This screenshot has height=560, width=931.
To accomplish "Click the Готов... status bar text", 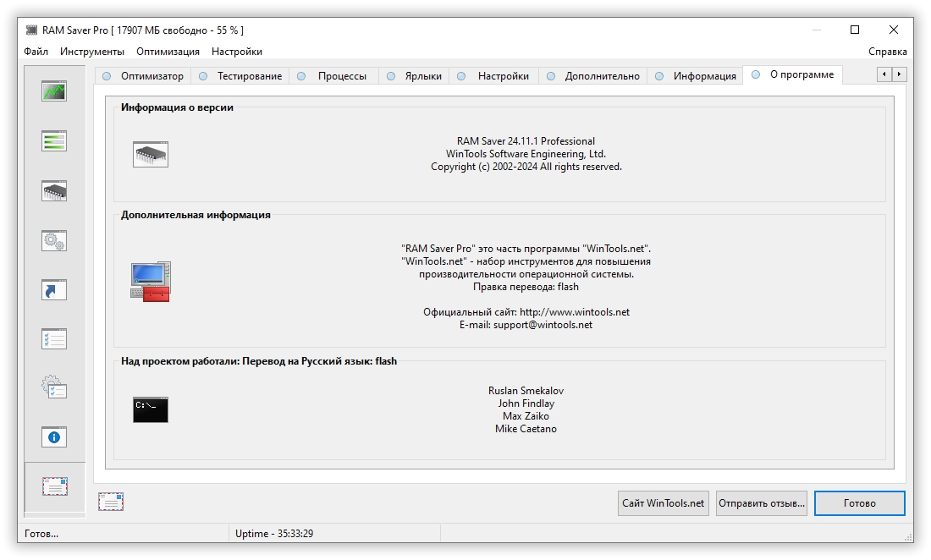I will (41, 533).
